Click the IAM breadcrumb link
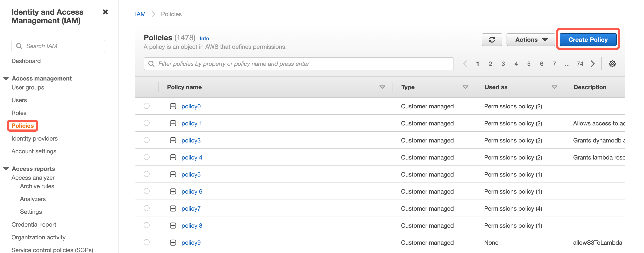The width and height of the screenshot is (644, 253). (x=140, y=14)
